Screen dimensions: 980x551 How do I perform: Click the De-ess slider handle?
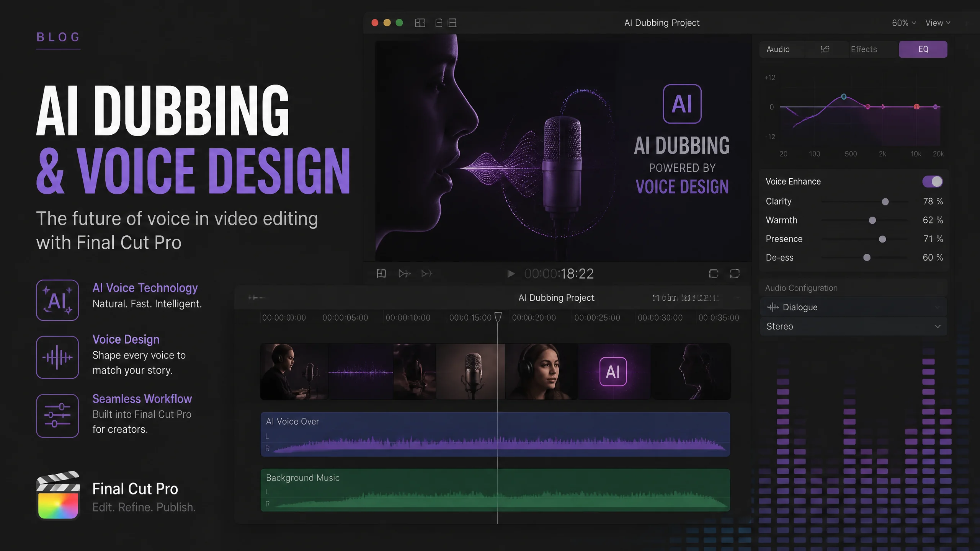click(x=867, y=258)
